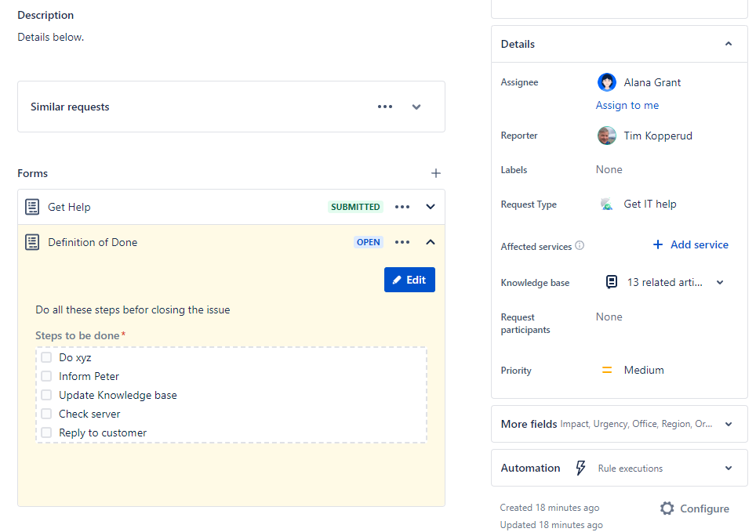Click the Tim Kopperud reporter name

click(658, 136)
